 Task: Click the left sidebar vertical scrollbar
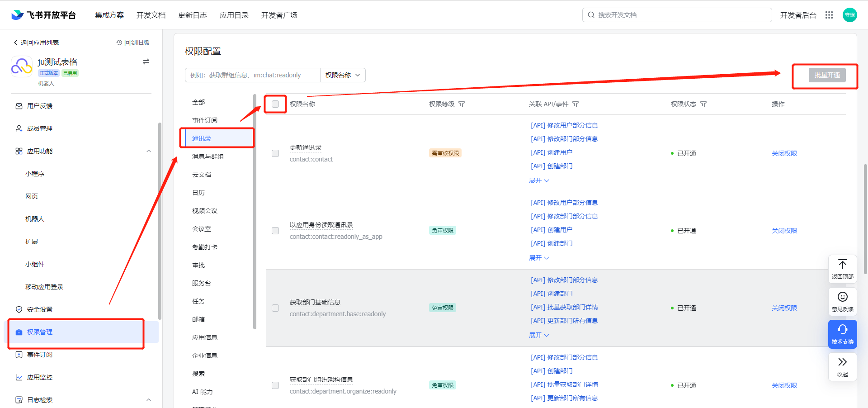tap(160, 221)
